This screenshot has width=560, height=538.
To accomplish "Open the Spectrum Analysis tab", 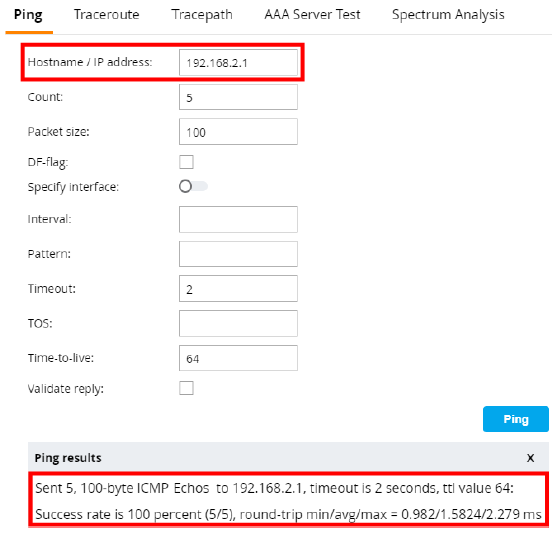I will pos(448,15).
